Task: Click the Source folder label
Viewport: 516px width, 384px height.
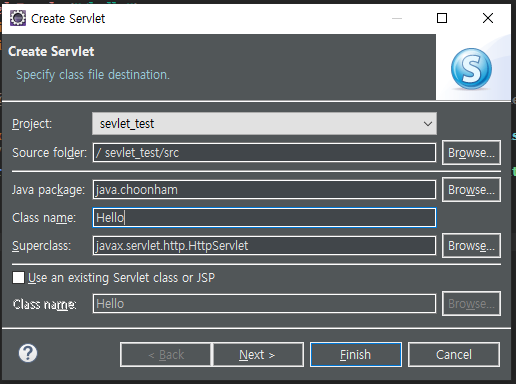Action: pyautogui.click(x=49, y=153)
